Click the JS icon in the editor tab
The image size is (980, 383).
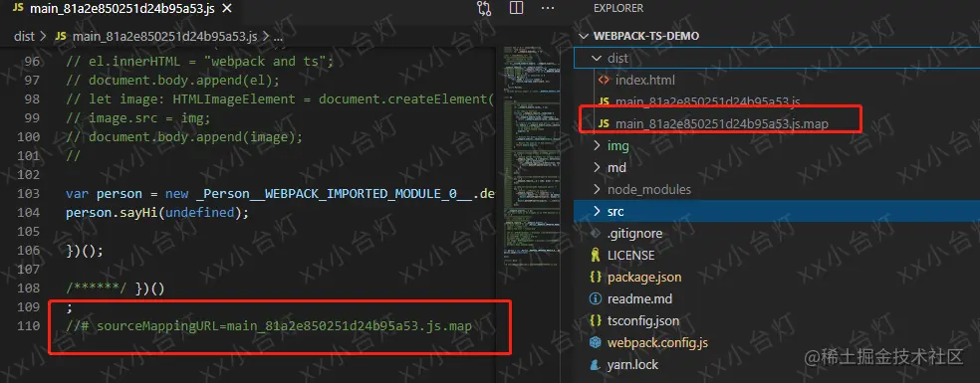point(18,9)
